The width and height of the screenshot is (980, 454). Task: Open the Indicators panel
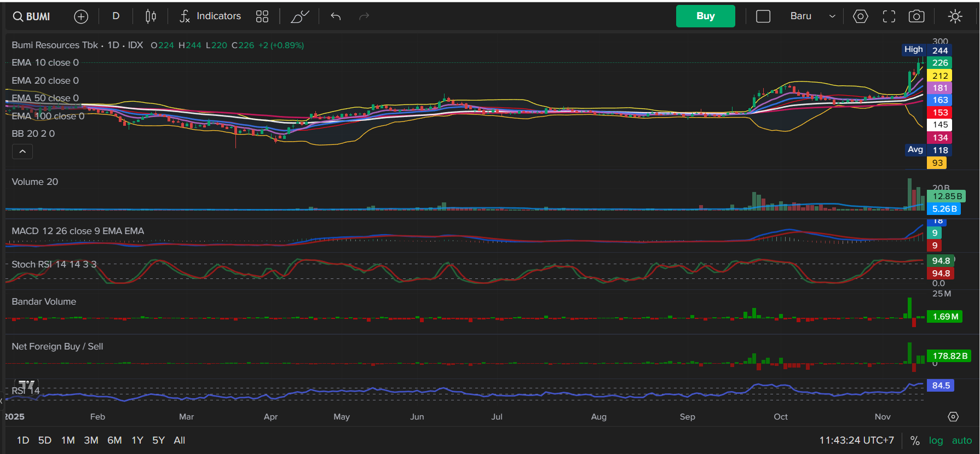coord(211,16)
